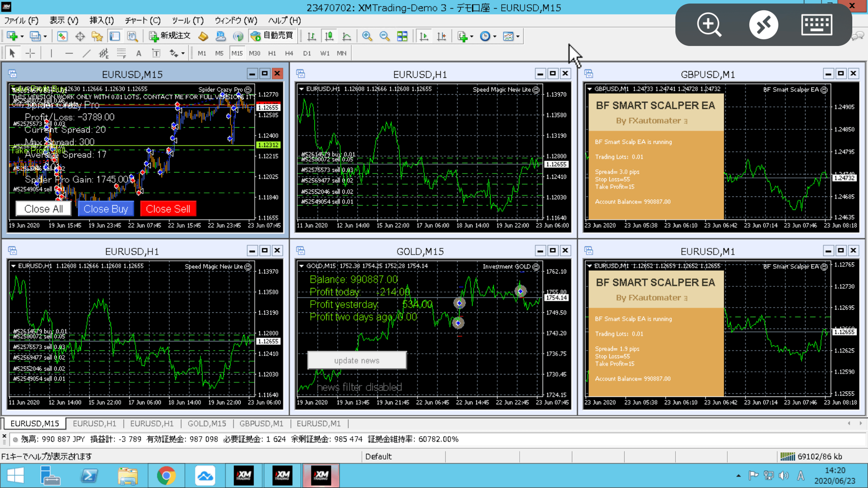Open Google Chrome from the taskbar
The height and width of the screenshot is (488, 868).
coord(166,476)
